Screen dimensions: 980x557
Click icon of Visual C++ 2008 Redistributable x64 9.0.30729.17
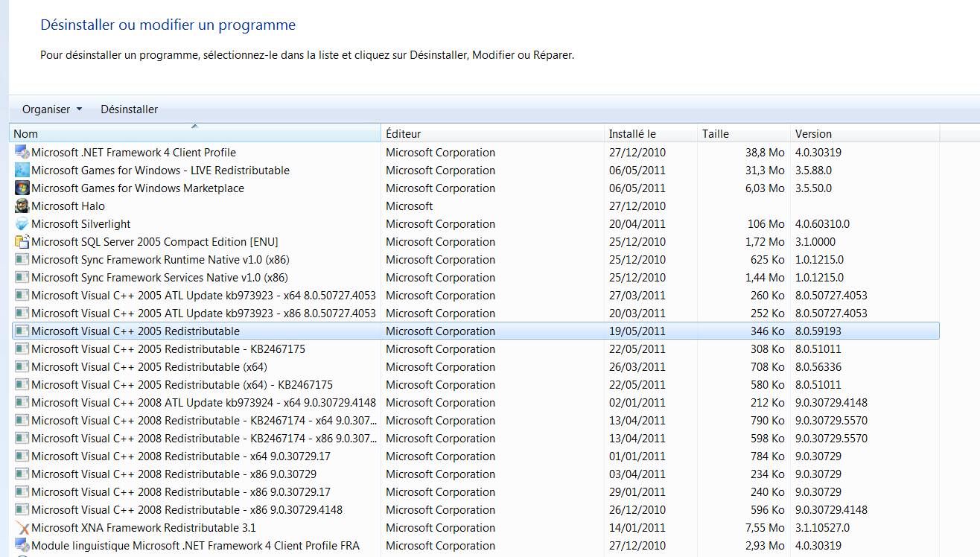click(x=22, y=456)
